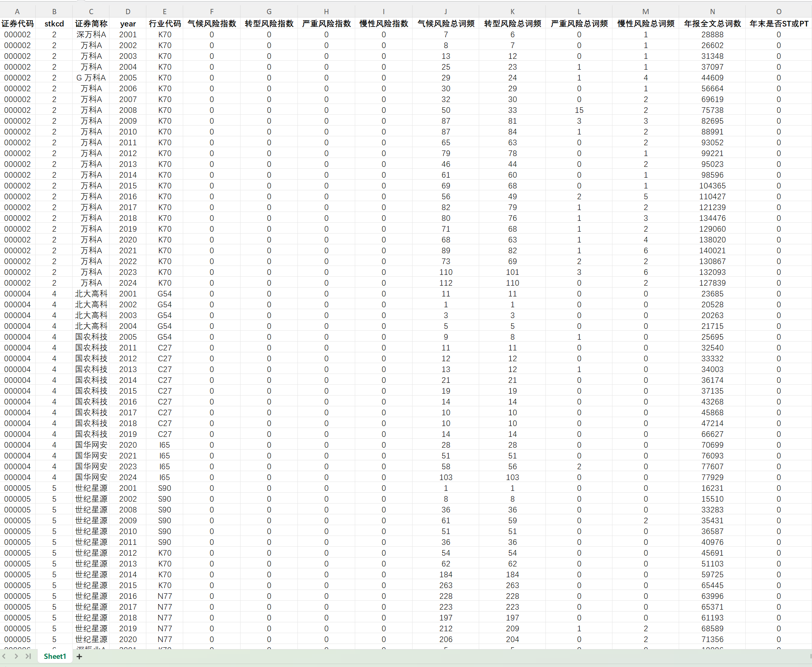Select the cell containing G 万科A

coord(91,77)
